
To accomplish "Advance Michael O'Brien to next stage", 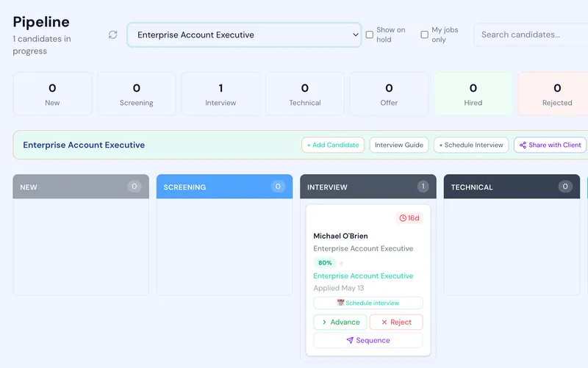I will pyautogui.click(x=340, y=322).
